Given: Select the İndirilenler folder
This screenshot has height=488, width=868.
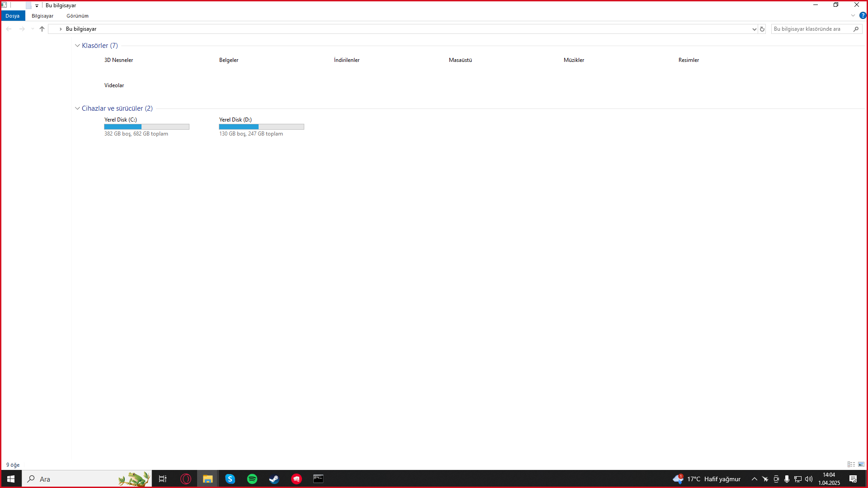Looking at the screenshot, I should point(346,60).
